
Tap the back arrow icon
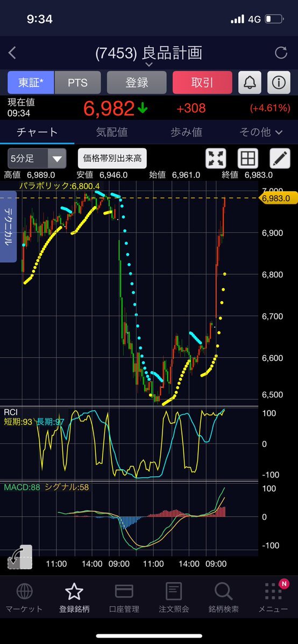(x=12, y=53)
